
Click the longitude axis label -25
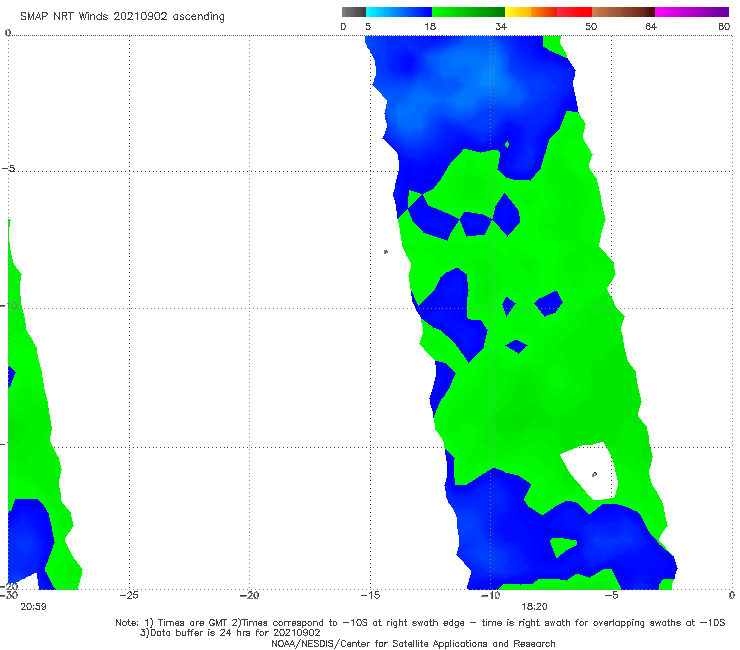129,595
